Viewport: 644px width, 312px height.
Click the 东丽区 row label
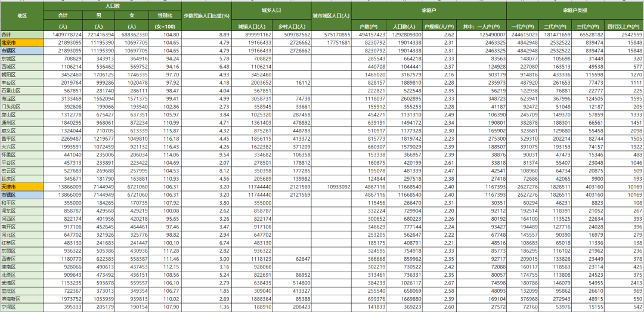[x=21, y=251]
